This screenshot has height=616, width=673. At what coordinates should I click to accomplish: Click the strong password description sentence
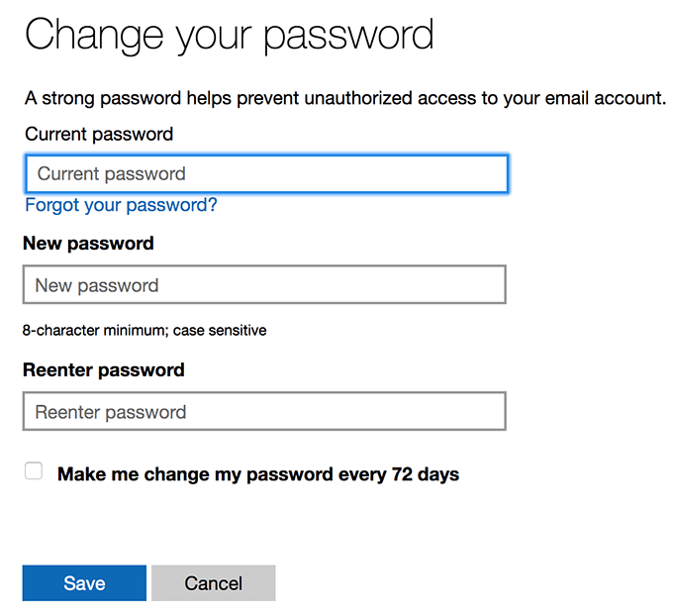345,98
